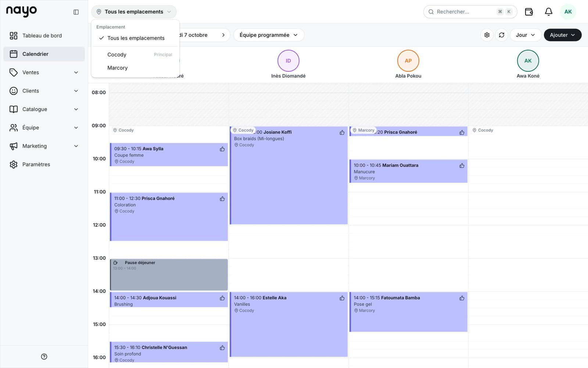Go to next day arrow

223,35
